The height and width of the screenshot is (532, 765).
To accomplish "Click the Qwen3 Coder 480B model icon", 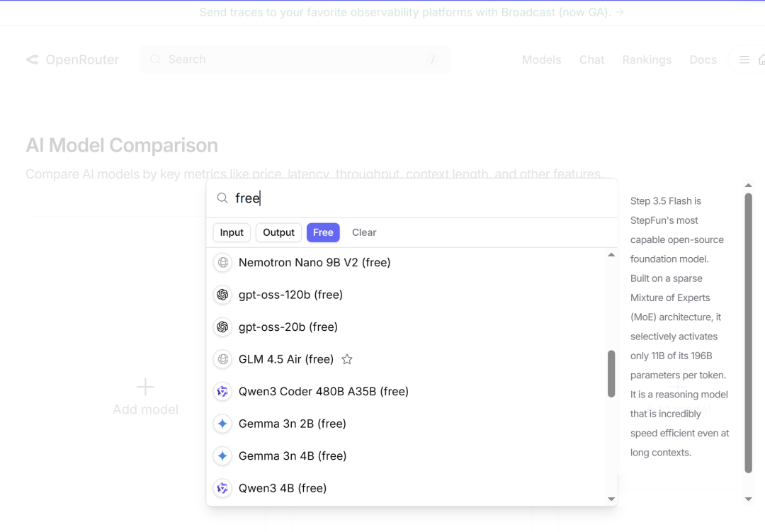I will coord(223,392).
